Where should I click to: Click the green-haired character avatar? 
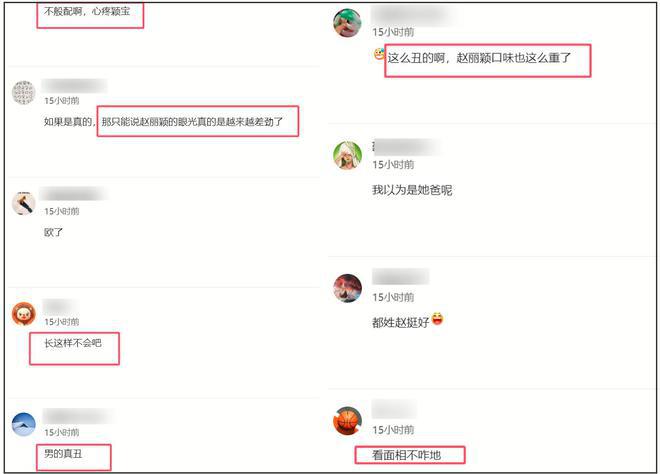click(x=347, y=23)
